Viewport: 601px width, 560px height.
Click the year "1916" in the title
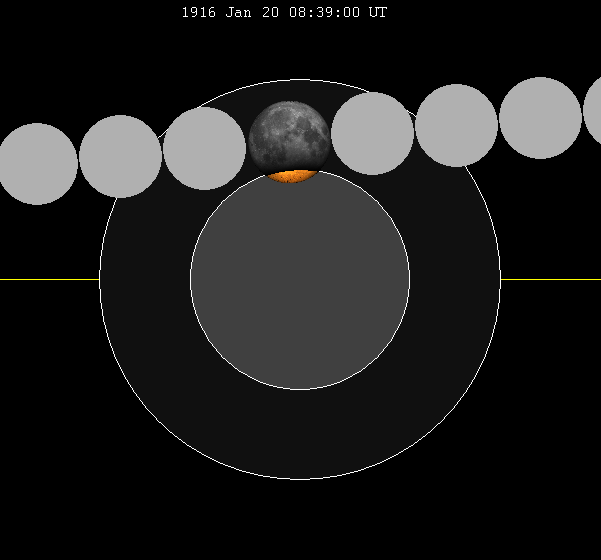[198, 13]
